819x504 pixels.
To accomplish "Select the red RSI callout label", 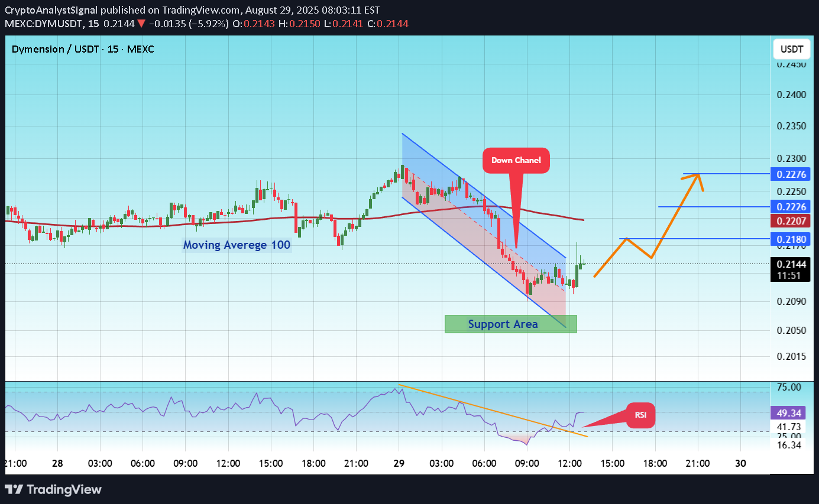I will tap(640, 415).
